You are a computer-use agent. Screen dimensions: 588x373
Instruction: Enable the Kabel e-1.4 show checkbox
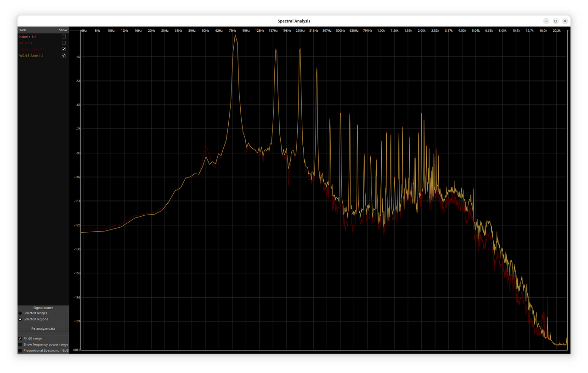tap(64, 36)
